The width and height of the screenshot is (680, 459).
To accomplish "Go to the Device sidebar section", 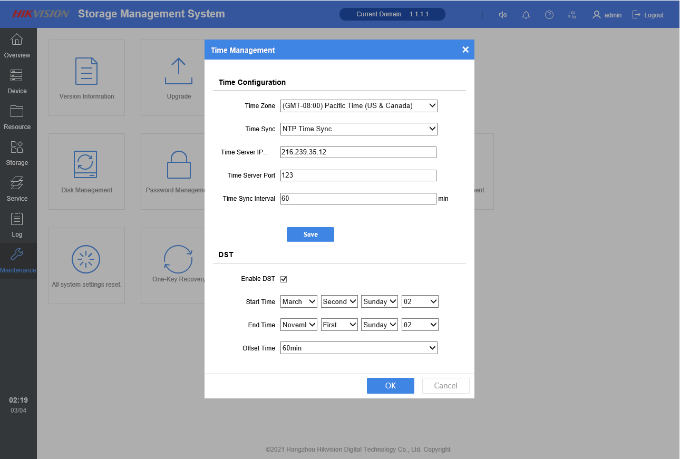I will pyautogui.click(x=17, y=80).
